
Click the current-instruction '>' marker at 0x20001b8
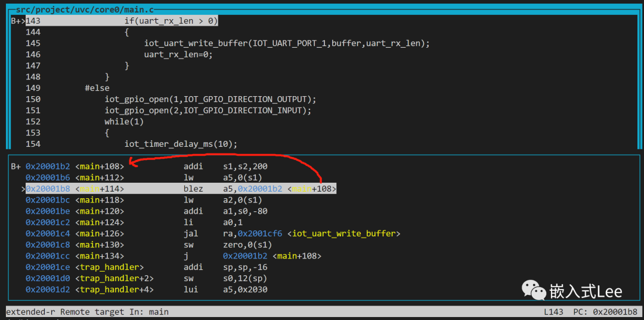[x=23, y=189]
